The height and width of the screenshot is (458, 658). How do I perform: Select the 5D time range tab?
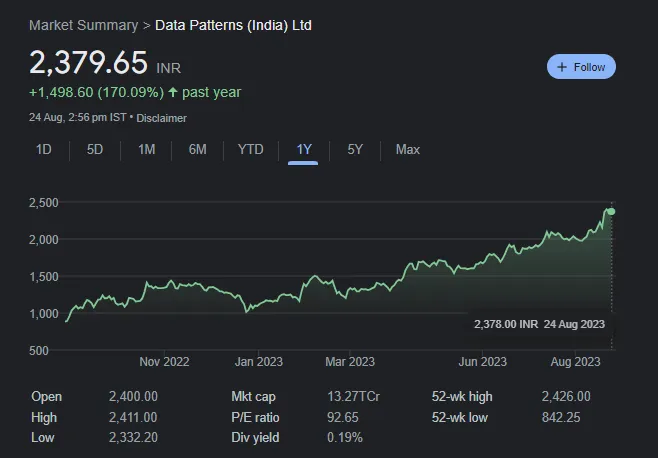click(x=95, y=149)
